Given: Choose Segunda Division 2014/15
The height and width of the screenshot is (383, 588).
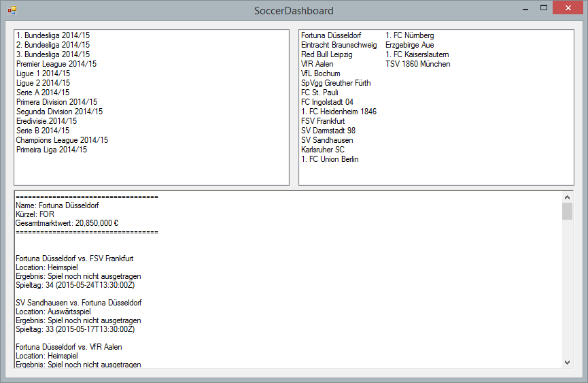Looking at the screenshot, I should 59,112.
